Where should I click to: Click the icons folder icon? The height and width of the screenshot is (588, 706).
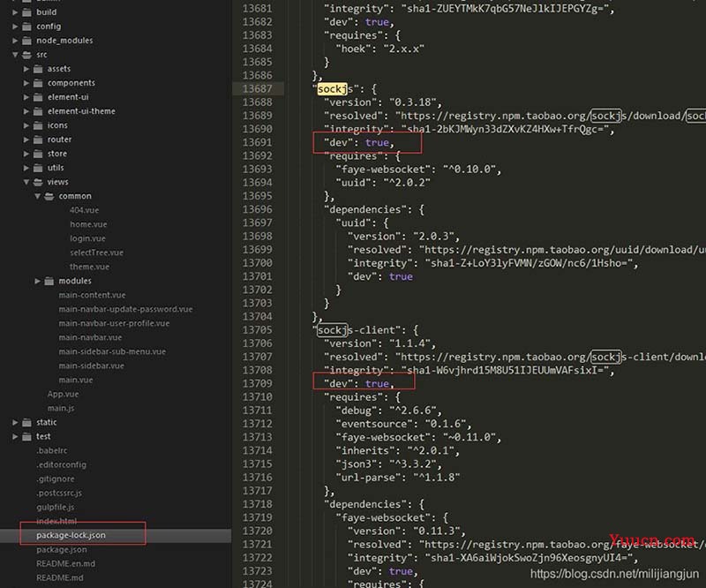point(38,125)
